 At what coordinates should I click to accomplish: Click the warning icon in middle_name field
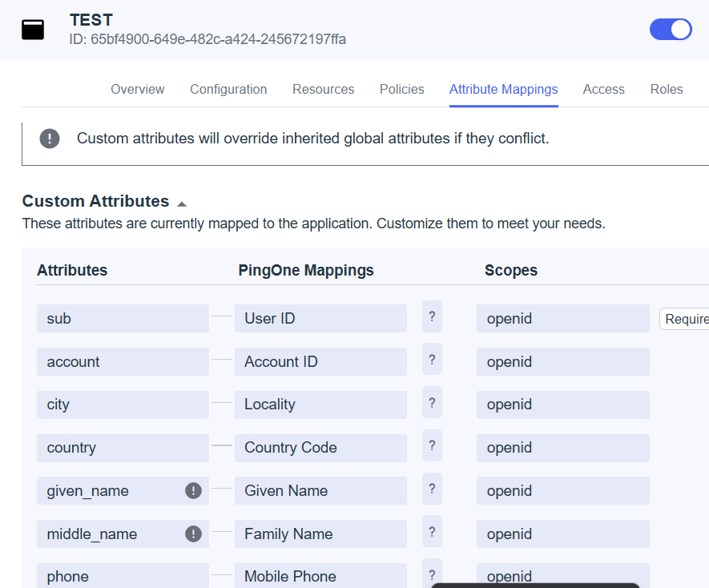click(193, 534)
